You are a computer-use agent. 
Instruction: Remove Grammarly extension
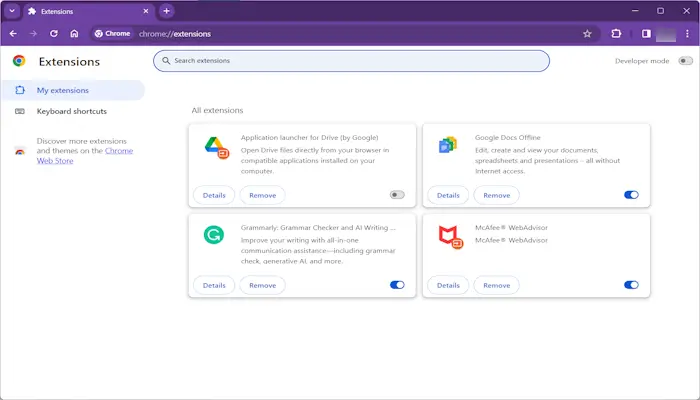click(262, 285)
